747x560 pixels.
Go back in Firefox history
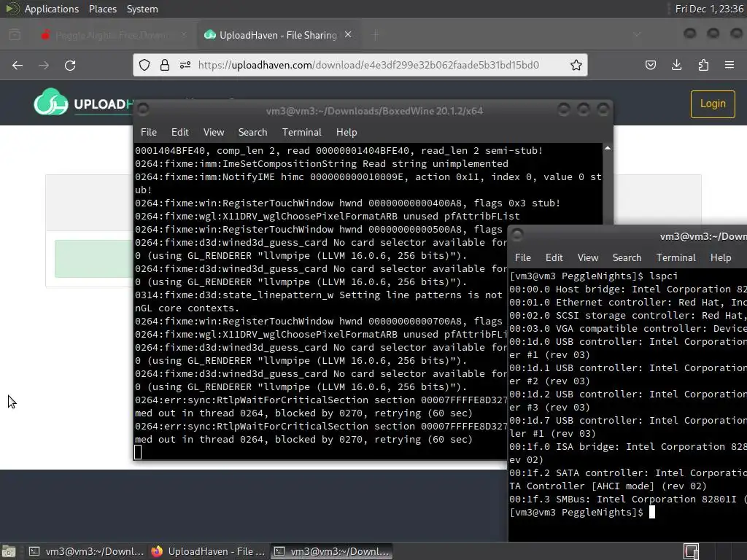(18, 65)
